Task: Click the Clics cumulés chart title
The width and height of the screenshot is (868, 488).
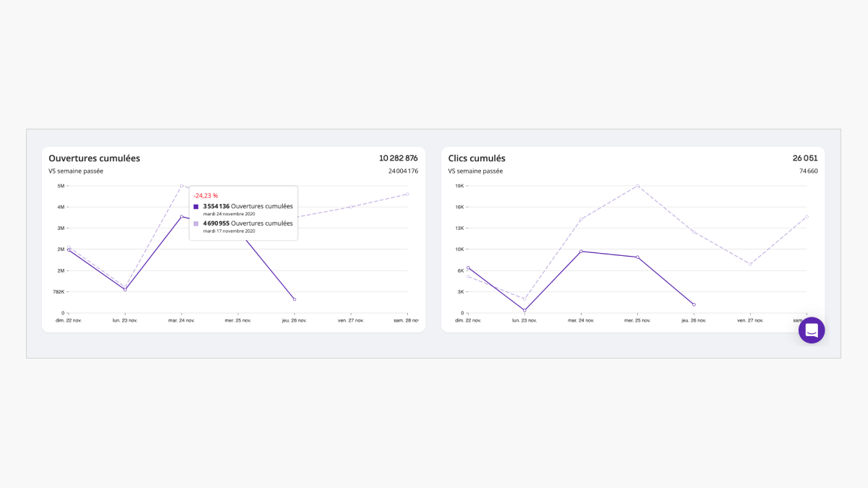Action: pyautogui.click(x=477, y=158)
